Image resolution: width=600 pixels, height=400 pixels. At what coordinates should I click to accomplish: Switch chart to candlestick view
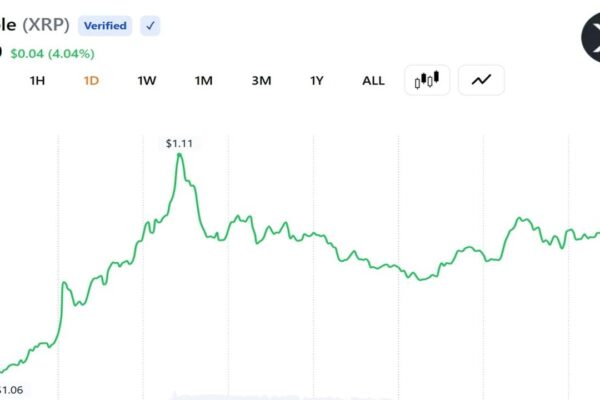coord(427,80)
